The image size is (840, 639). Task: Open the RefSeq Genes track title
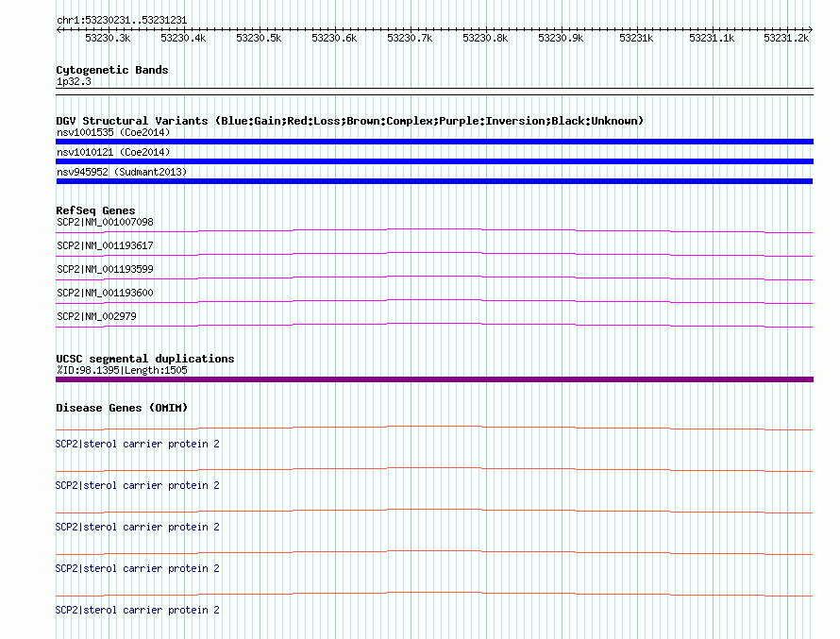(96, 211)
